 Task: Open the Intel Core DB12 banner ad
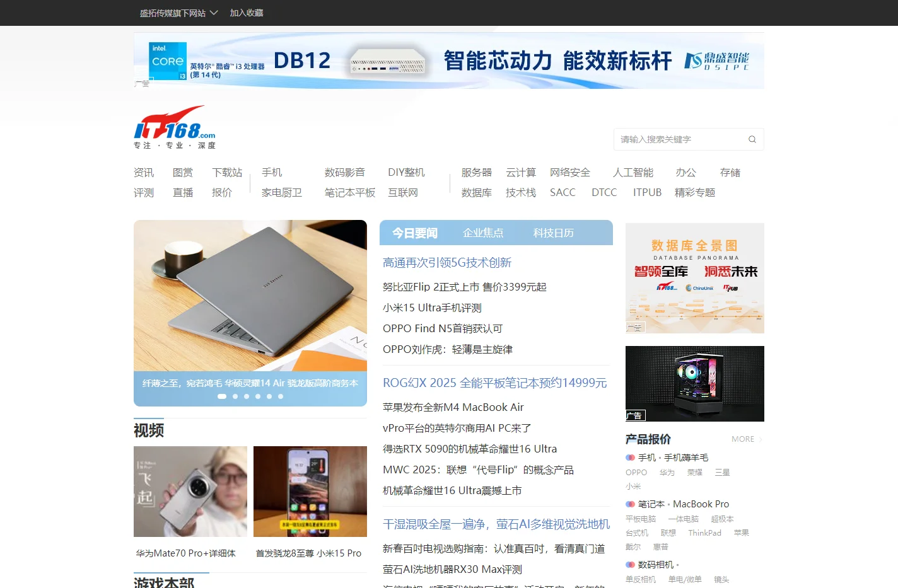[x=449, y=61]
